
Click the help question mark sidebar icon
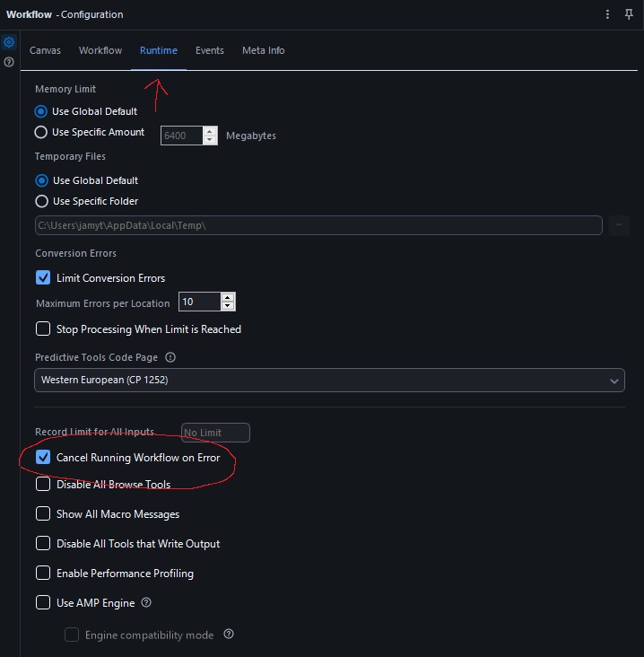point(9,62)
